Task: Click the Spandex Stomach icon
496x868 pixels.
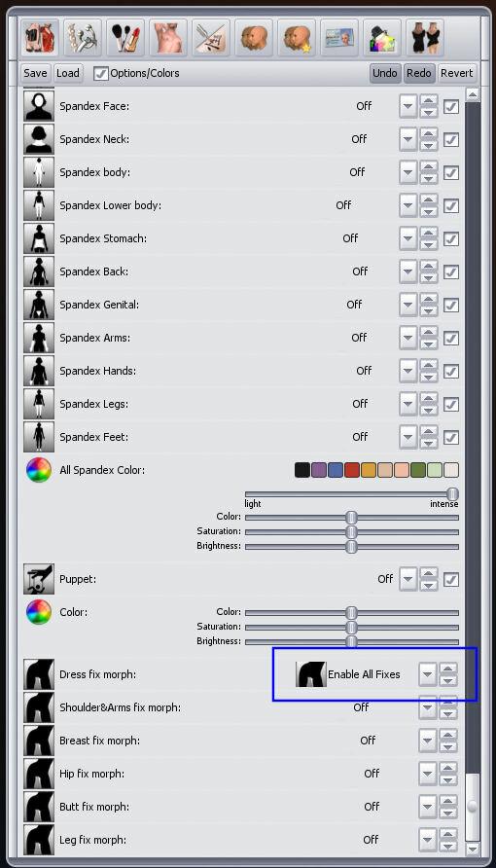Action: (x=39, y=238)
